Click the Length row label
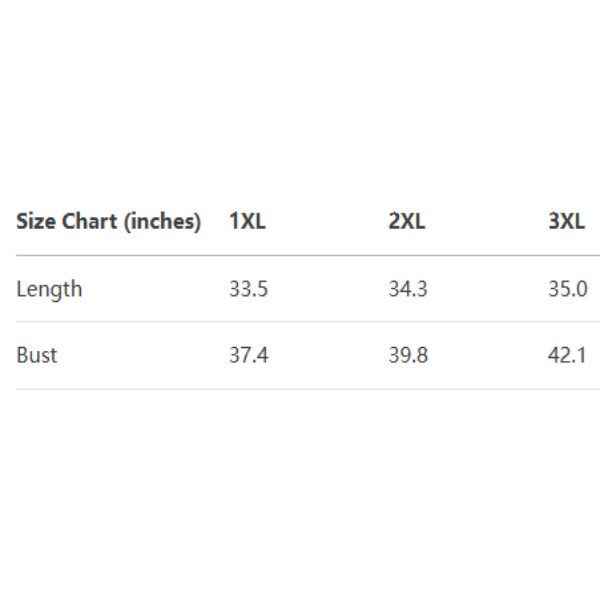600x600 pixels. [x=49, y=289]
